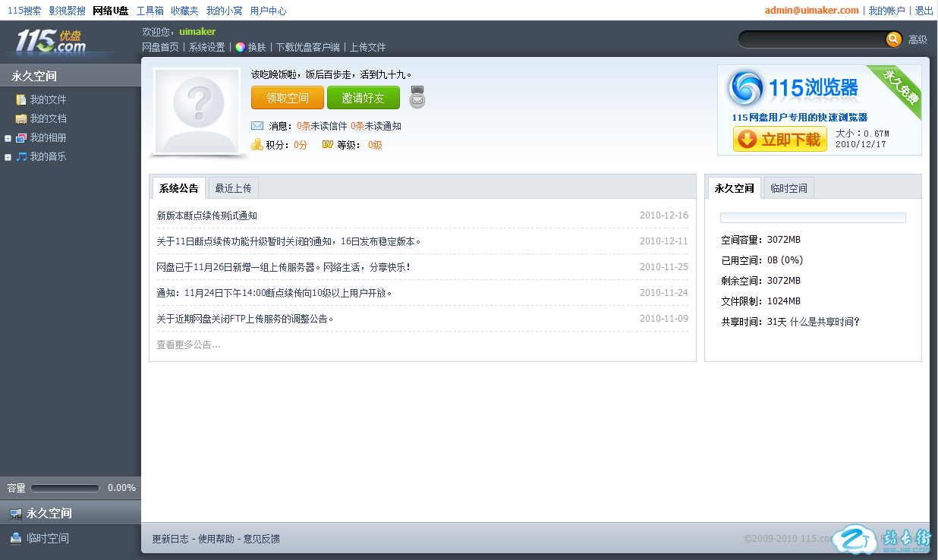Click the 我的音乐 music note icon
Screen dimensions: 938x560
click(x=21, y=156)
